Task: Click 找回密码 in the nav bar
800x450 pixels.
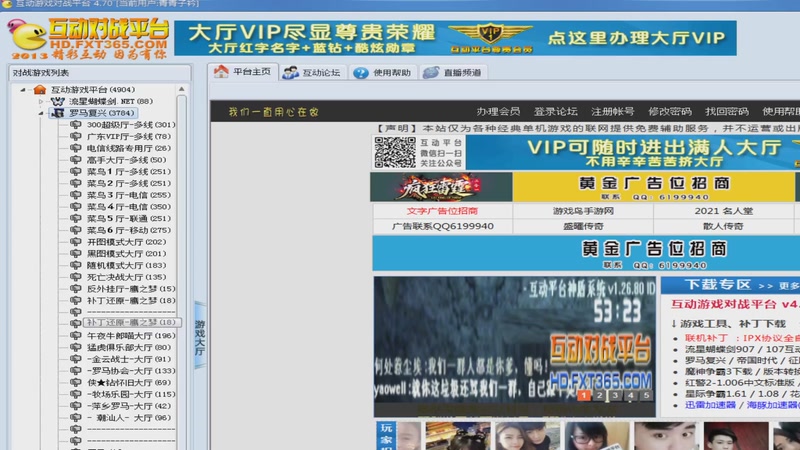Action: click(x=727, y=111)
